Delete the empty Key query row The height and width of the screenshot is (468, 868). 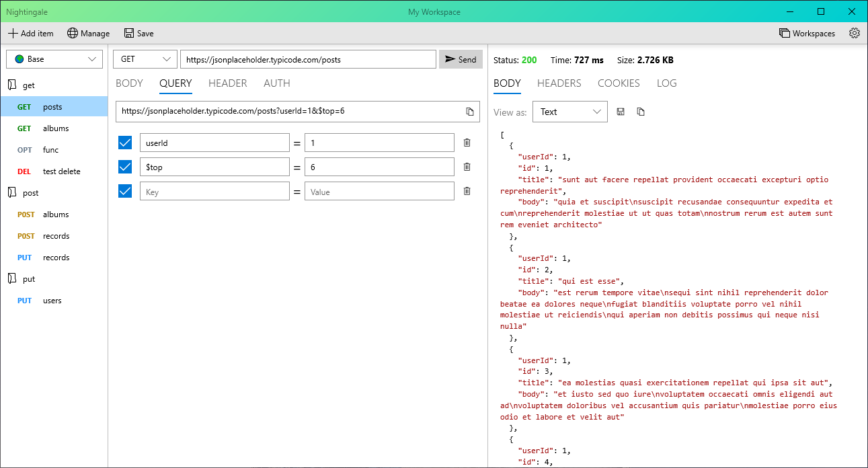click(x=467, y=191)
